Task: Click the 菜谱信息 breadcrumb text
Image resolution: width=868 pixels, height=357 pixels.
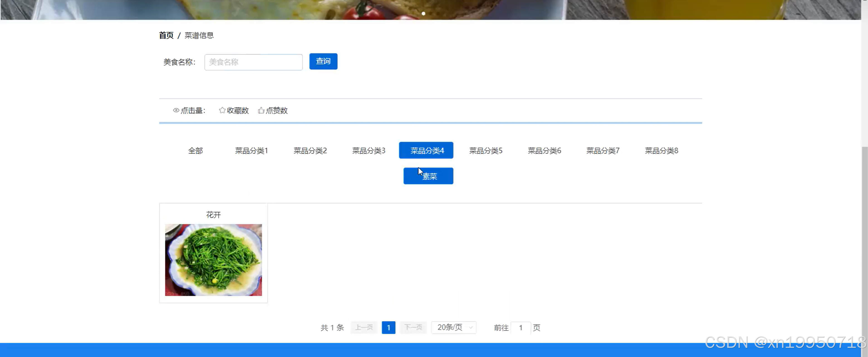Action: click(x=199, y=35)
